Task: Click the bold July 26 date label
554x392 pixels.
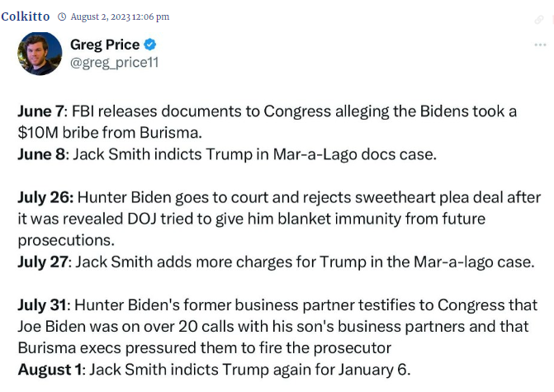Action: [x=45, y=200]
